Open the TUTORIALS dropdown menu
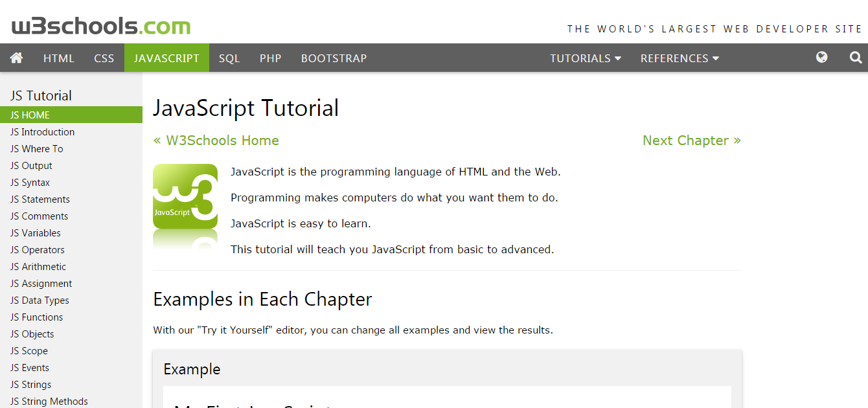The image size is (868, 408). [x=584, y=58]
